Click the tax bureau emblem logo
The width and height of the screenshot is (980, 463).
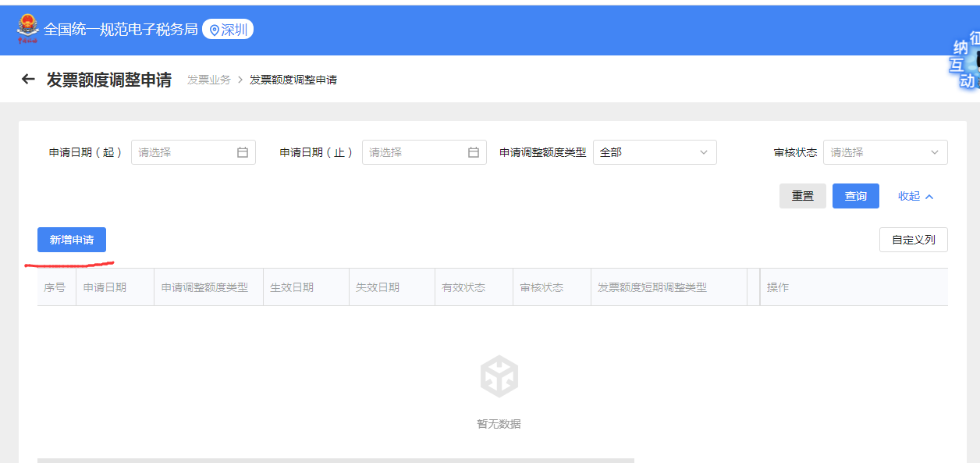(x=27, y=30)
